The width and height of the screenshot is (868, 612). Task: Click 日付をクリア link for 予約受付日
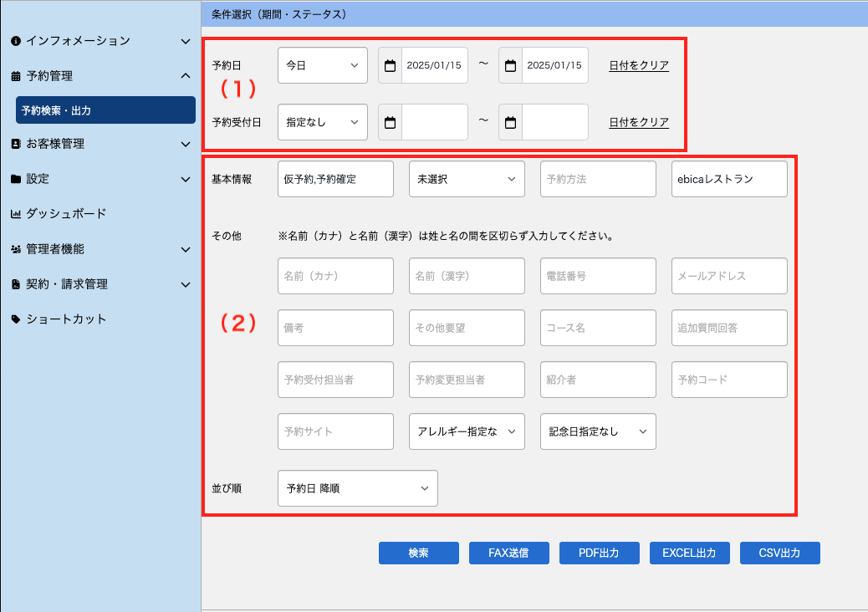click(639, 122)
